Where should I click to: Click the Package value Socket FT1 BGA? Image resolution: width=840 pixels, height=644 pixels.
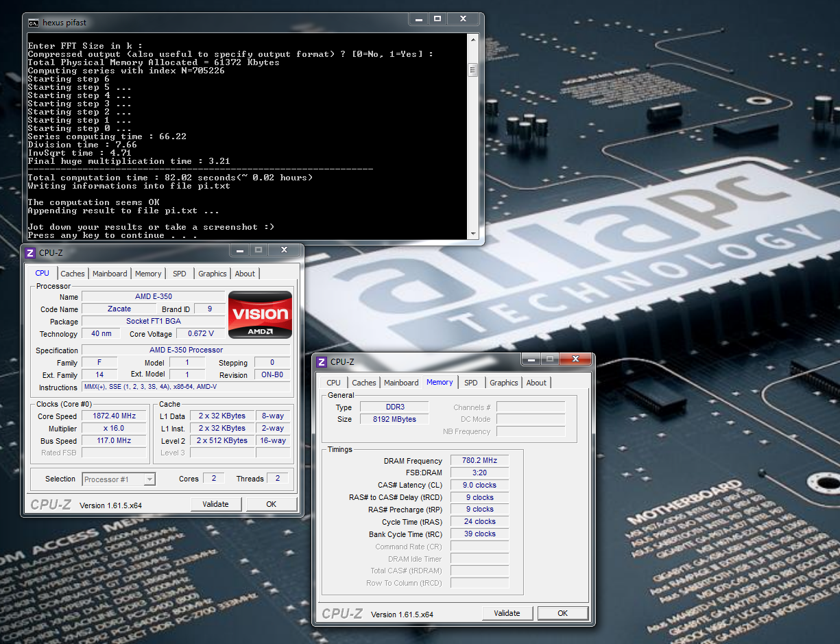coord(153,321)
